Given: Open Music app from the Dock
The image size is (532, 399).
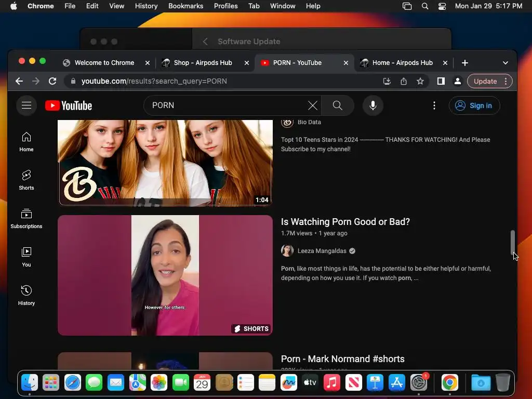Looking at the screenshot, I should tap(332, 383).
